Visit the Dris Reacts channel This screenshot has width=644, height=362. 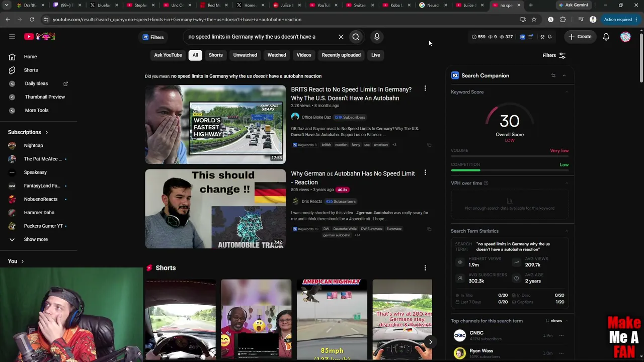tap(311, 201)
